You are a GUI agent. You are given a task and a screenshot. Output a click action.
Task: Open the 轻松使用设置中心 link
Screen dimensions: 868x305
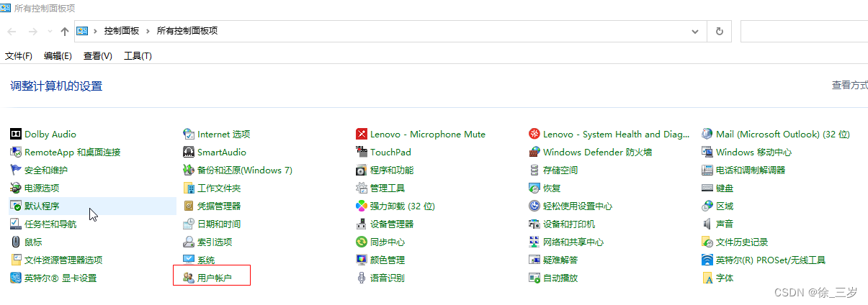[x=578, y=206]
